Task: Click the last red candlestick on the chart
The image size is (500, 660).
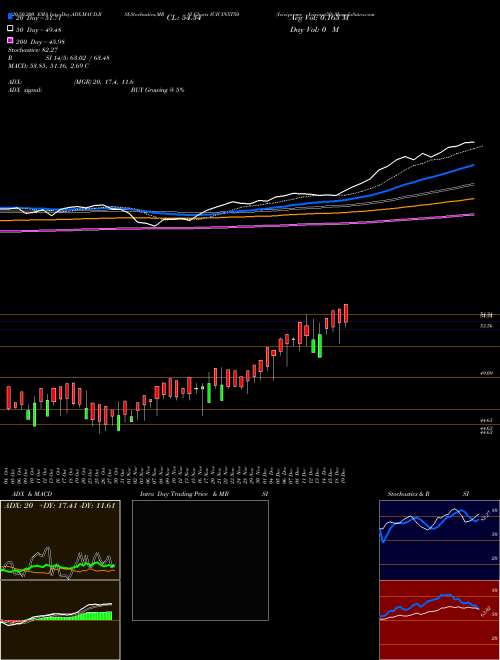Action: [346, 314]
